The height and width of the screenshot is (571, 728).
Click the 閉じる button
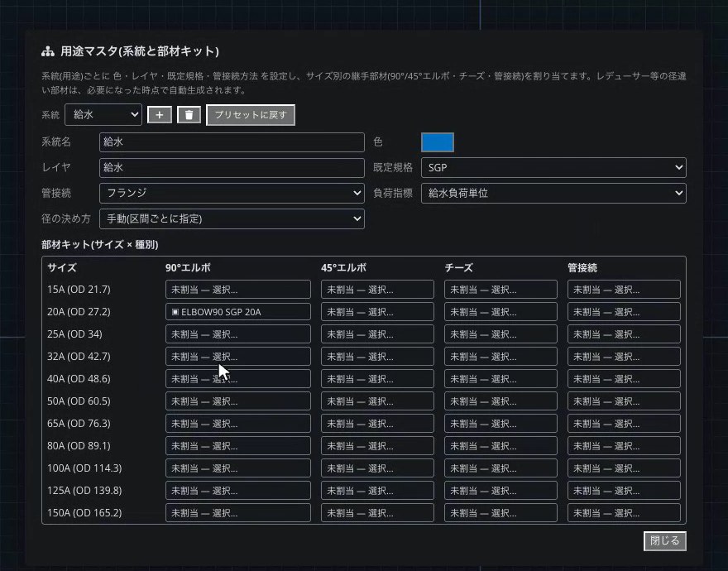click(665, 541)
